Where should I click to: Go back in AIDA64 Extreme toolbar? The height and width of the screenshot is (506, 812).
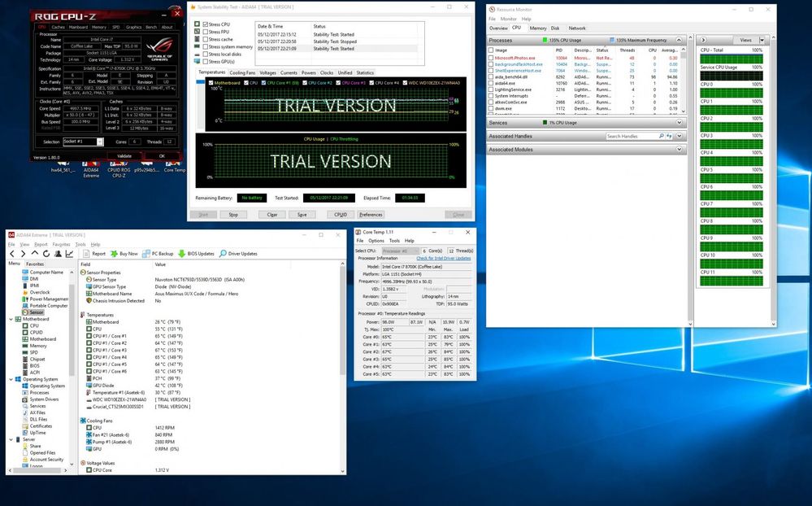tap(12, 254)
